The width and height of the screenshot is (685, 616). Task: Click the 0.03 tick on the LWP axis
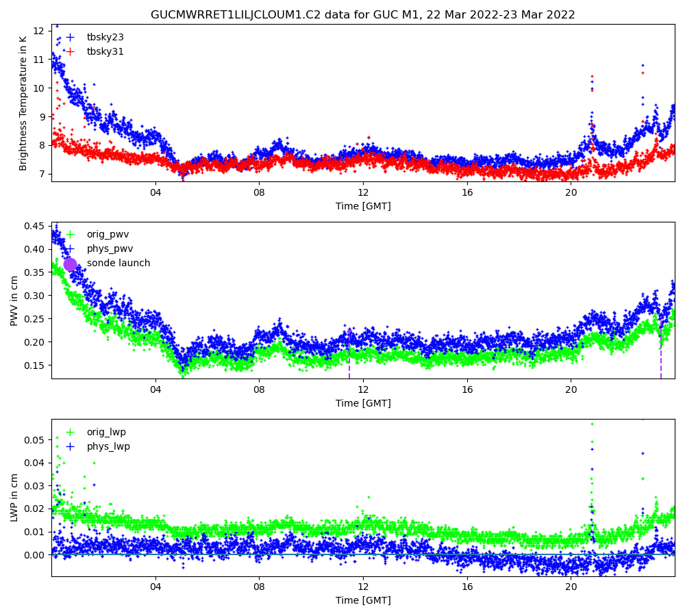[x=34, y=486]
